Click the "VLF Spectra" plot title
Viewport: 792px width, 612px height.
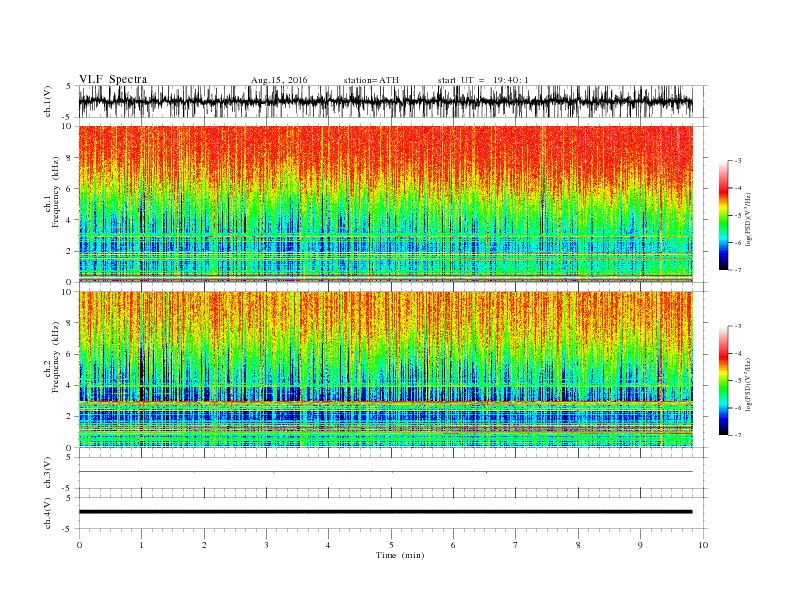point(113,79)
